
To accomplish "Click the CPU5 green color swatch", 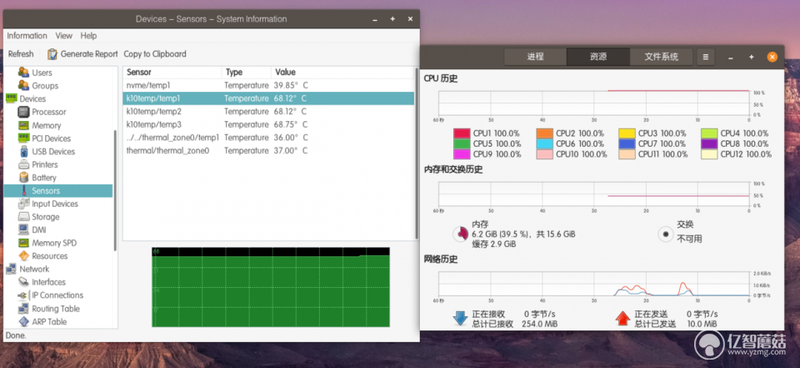I will click(461, 144).
